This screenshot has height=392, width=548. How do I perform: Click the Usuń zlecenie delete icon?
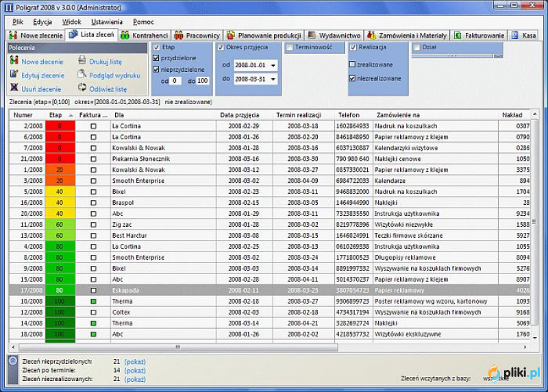tap(14, 88)
